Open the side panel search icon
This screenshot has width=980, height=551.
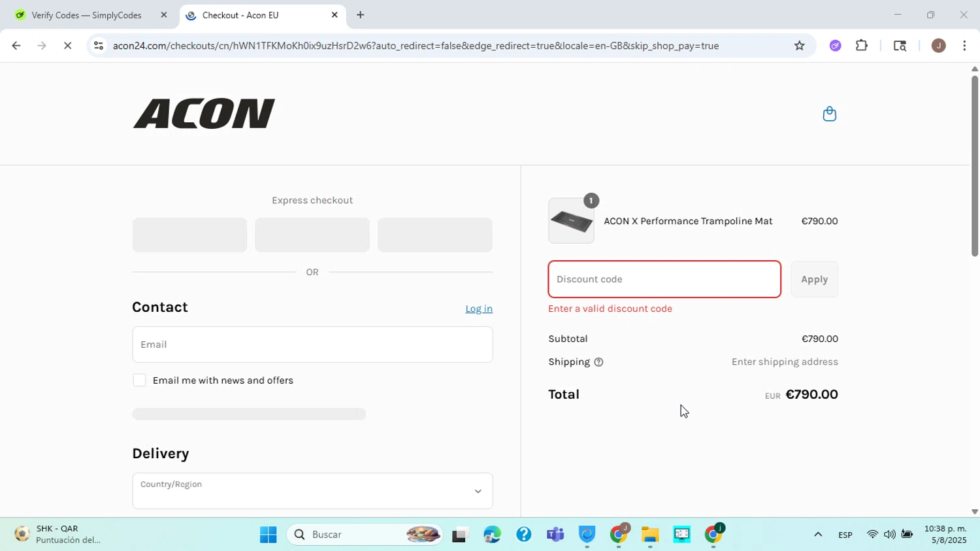(x=900, y=46)
